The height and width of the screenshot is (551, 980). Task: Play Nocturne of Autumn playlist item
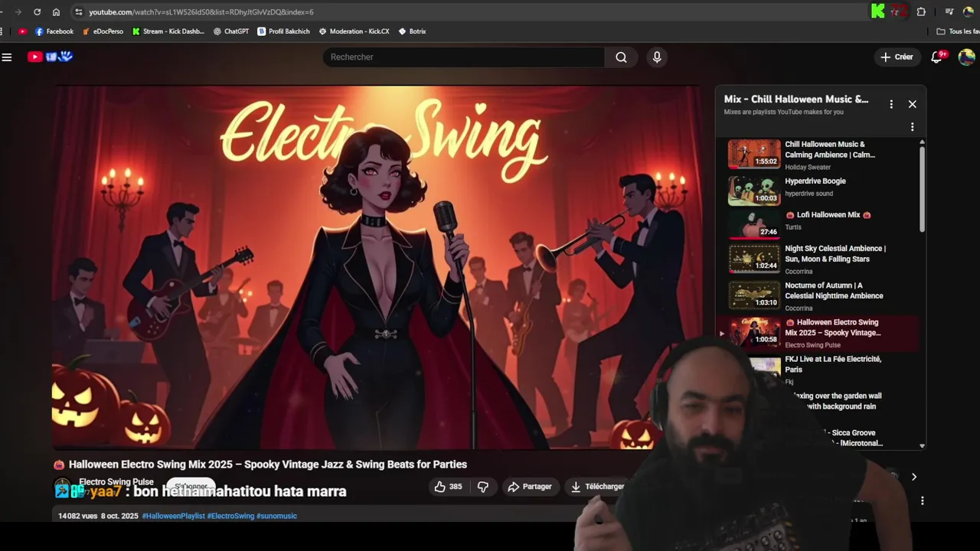pos(819,296)
